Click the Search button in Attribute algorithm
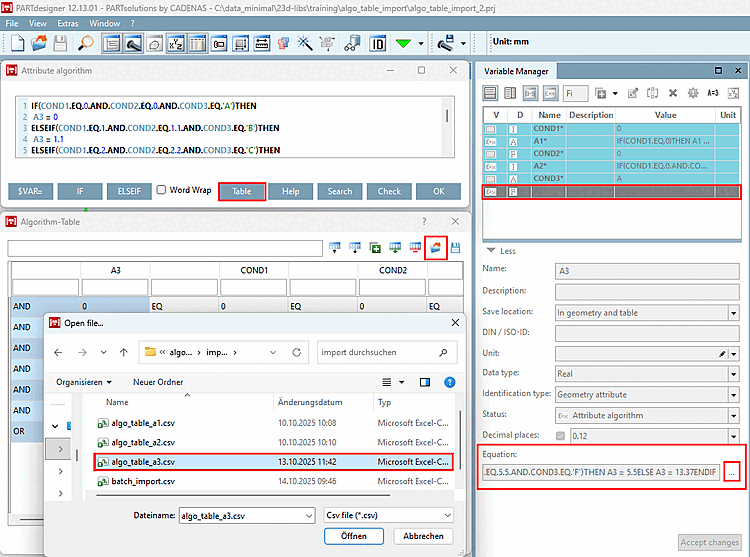 pos(340,191)
